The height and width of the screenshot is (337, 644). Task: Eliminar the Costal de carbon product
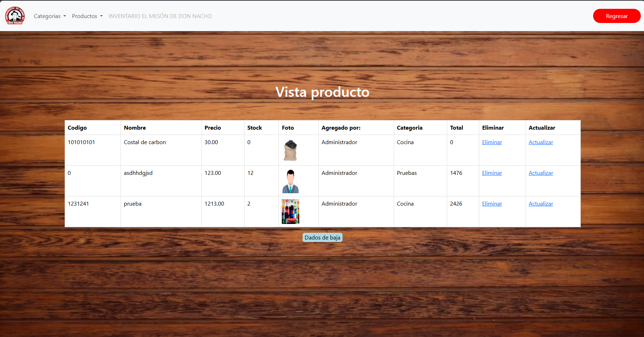[x=492, y=142]
